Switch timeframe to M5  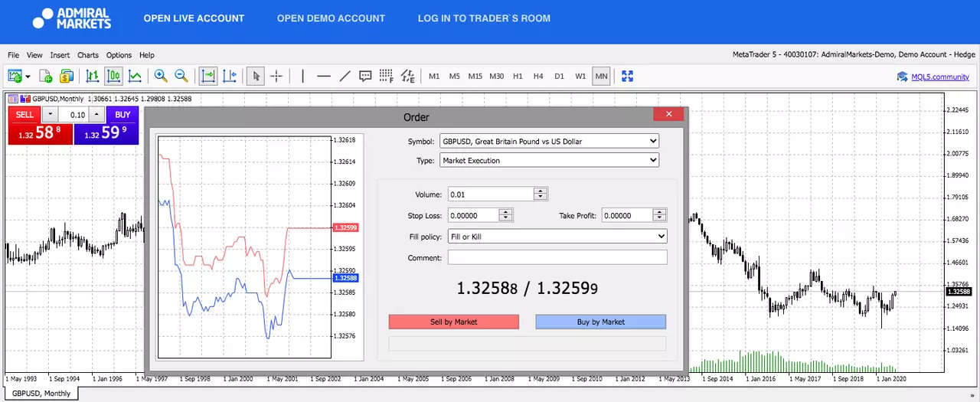pyautogui.click(x=455, y=77)
